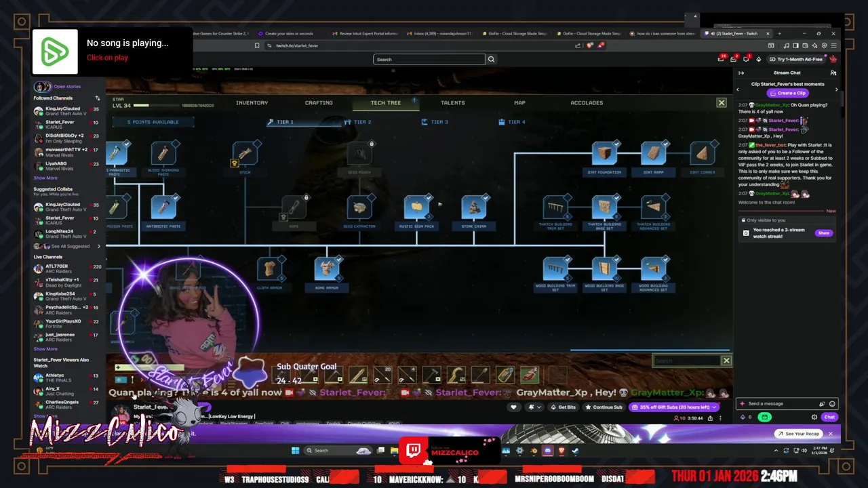
Task: Select the Tier 2 tech tab
Action: coord(358,122)
